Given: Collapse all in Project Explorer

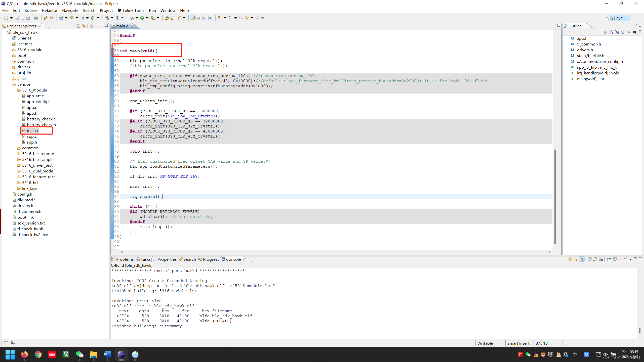Looking at the screenshot, I should (78, 26).
